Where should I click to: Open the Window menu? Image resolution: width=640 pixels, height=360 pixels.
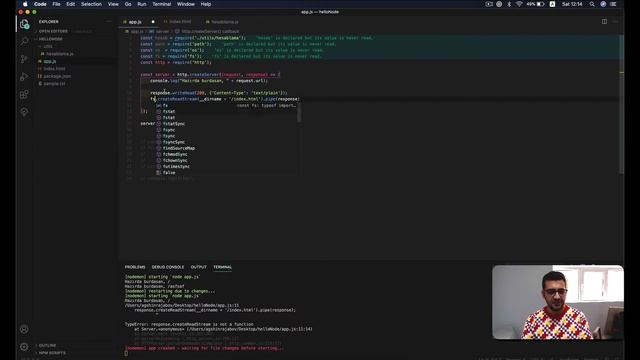186,4
